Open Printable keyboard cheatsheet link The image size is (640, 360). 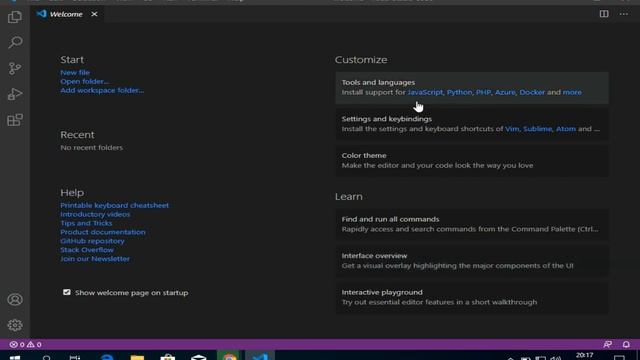coord(114,205)
